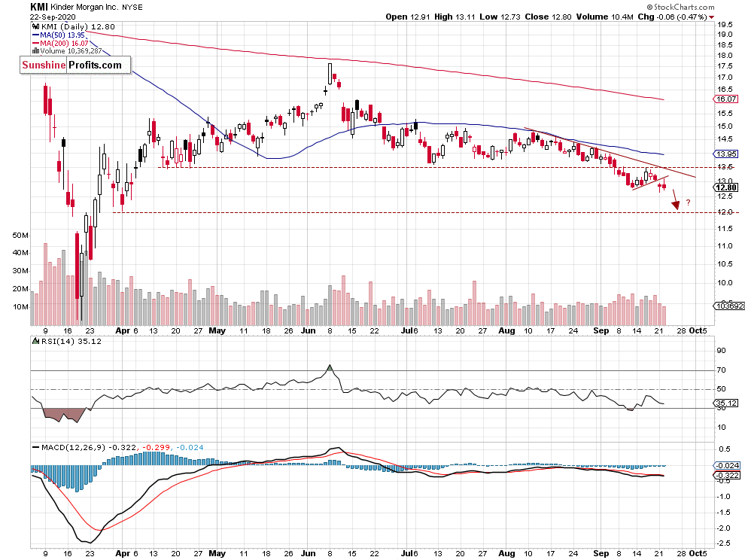Click 'May' on the price chart's date axis
This screenshot has width=745, height=560.
[217, 330]
